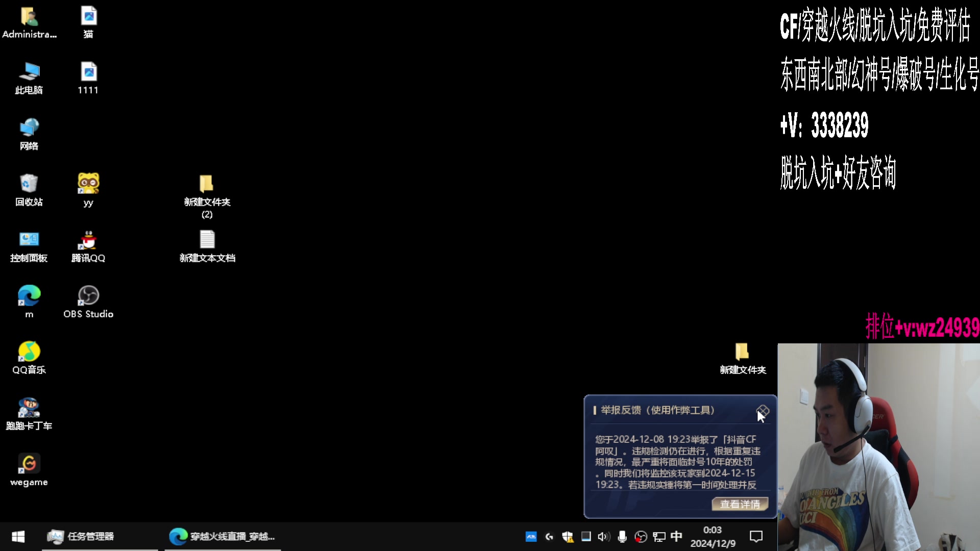Toggle the 中 input method indicator
This screenshot has width=980, height=551.
[x=676, y=536]
